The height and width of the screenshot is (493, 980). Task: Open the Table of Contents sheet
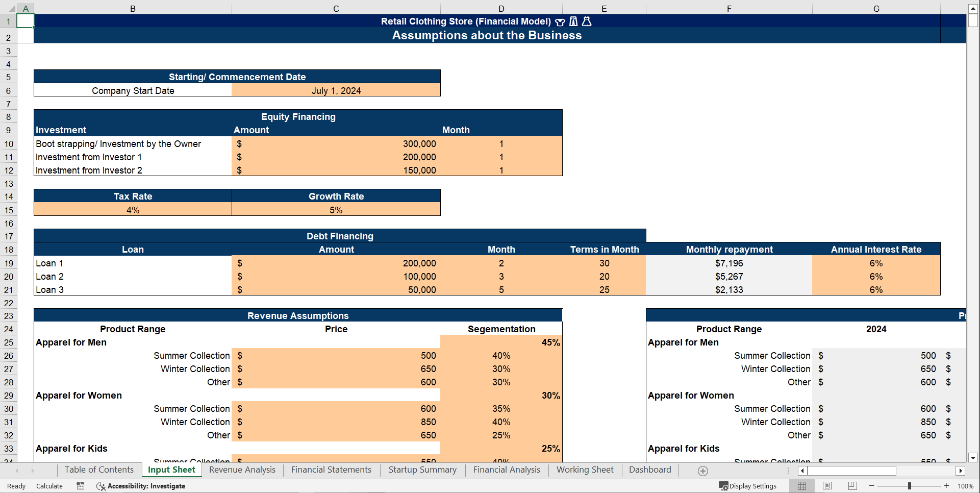tap(99, 470)
